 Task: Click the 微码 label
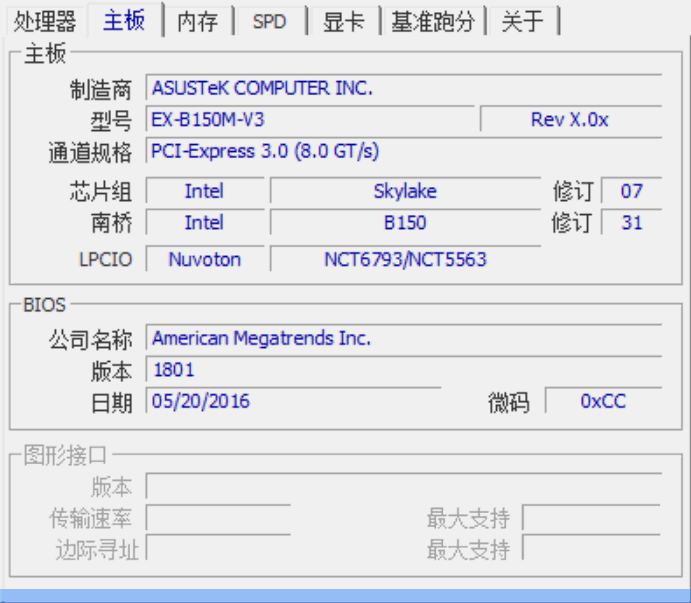(x=509, y=402)
